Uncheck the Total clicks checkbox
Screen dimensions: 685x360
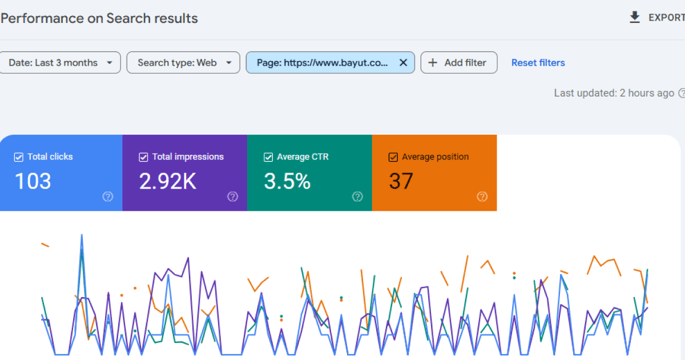18,157
